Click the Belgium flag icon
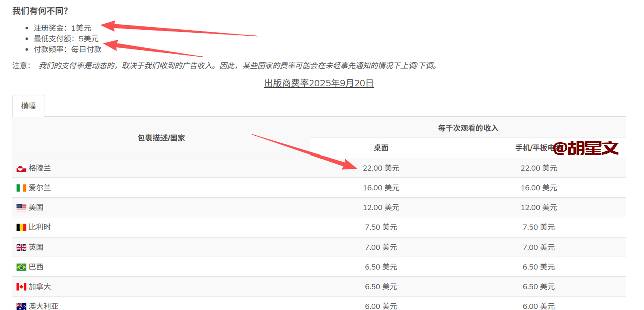This screenshot has height=310, width=644. click(21, 227)
